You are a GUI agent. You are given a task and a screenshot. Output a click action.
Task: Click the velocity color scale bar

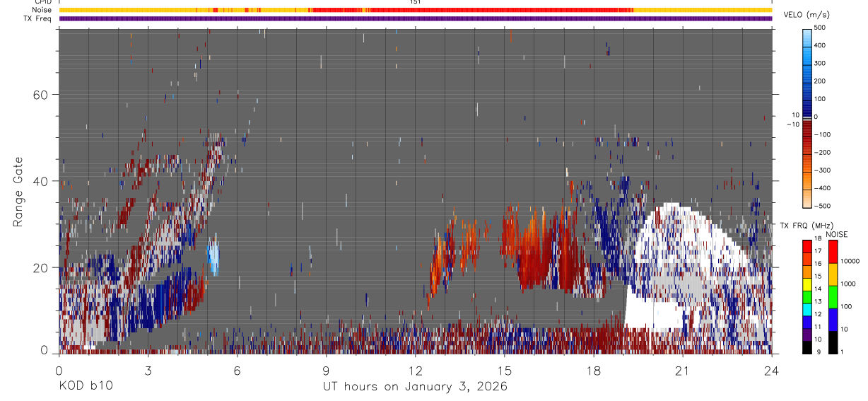(808, 117)
